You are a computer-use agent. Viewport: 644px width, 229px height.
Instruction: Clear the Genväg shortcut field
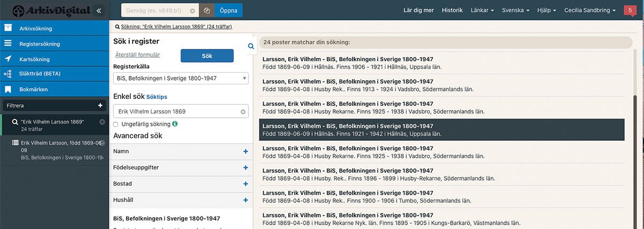point(192,11)
